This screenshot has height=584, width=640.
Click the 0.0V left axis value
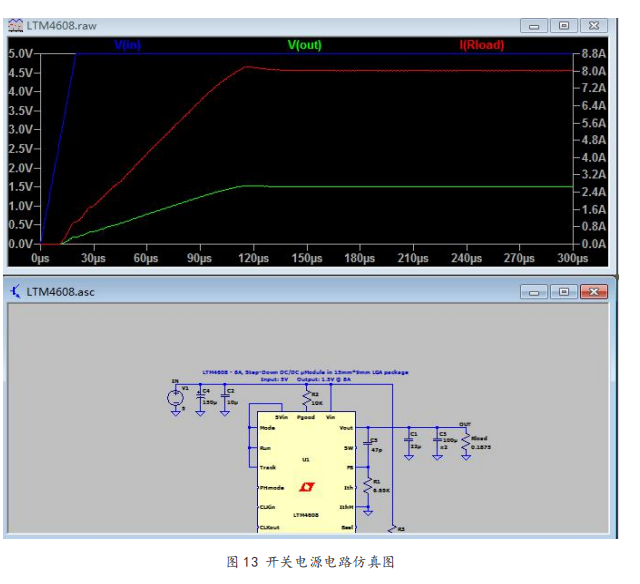[21, 244]
